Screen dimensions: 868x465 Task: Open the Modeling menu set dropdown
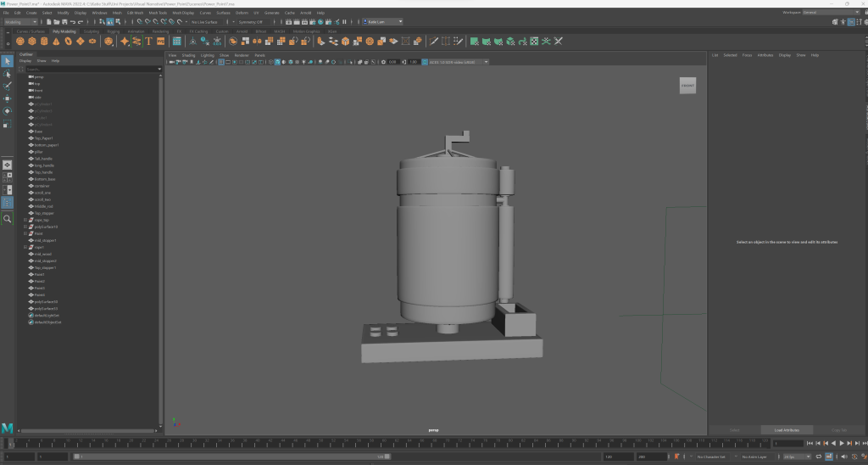pos(20,22)
